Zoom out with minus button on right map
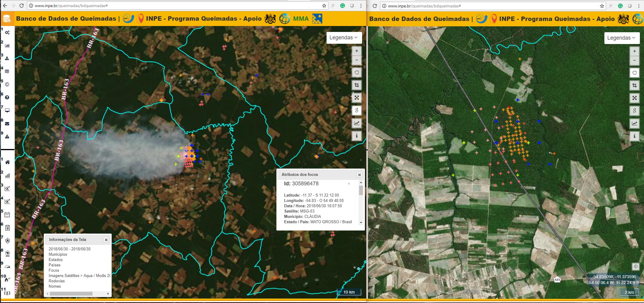This screenshot has width=644, height=303. tap(634, 61)
